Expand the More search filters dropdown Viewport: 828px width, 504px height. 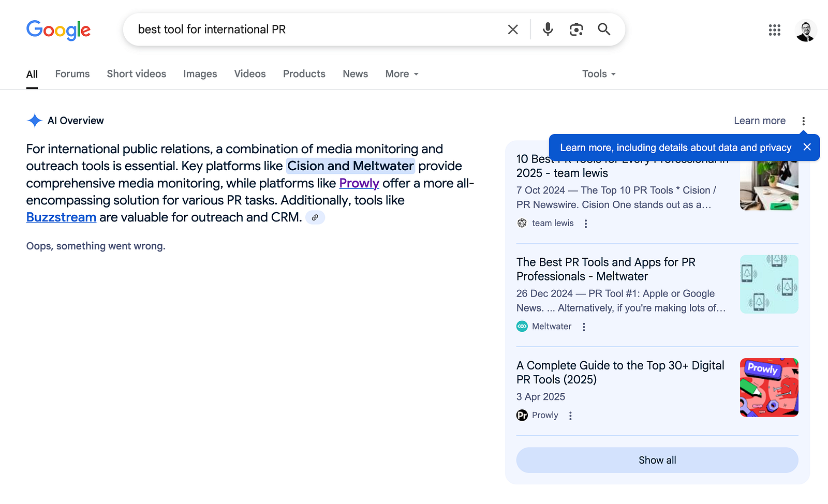pyautogui.click(x=402, y=74)
